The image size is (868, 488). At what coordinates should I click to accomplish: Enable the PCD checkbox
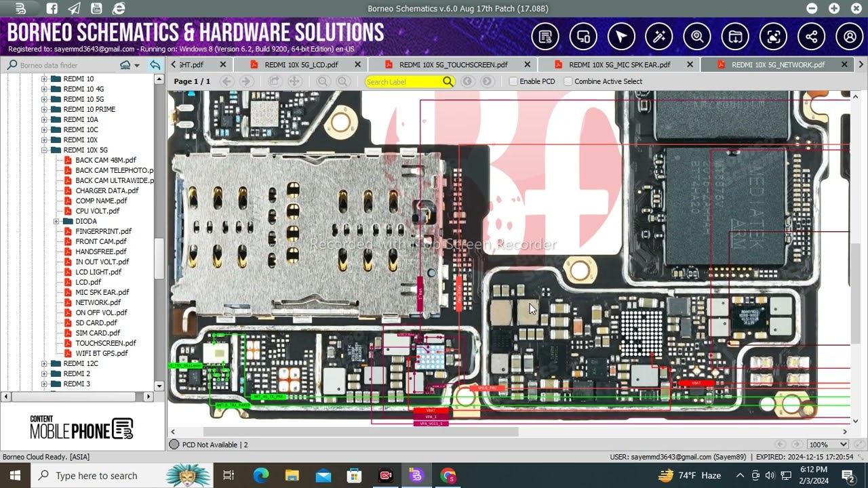(513, 81)
